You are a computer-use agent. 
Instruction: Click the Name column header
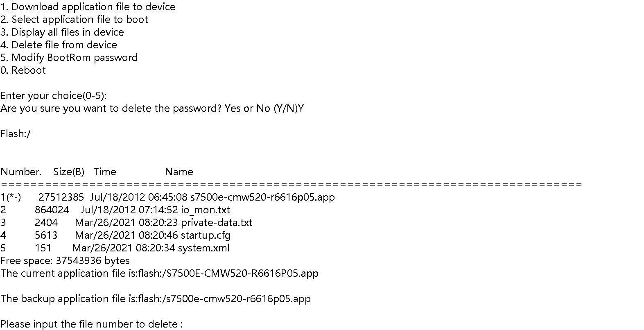[x=179, y=172]
